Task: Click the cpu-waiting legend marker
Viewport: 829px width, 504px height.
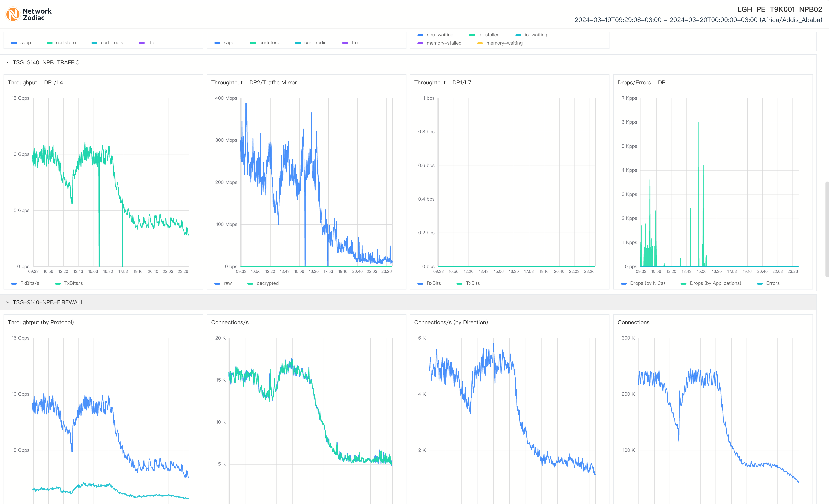Action: click(420, 35)
